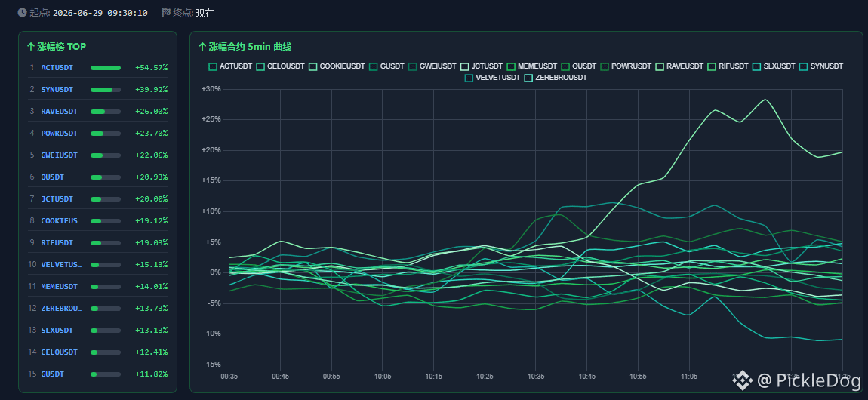This screenshot has height=400, width=868.
Task: Click the clock icon beside 起点
Action: tap(22, 12)
